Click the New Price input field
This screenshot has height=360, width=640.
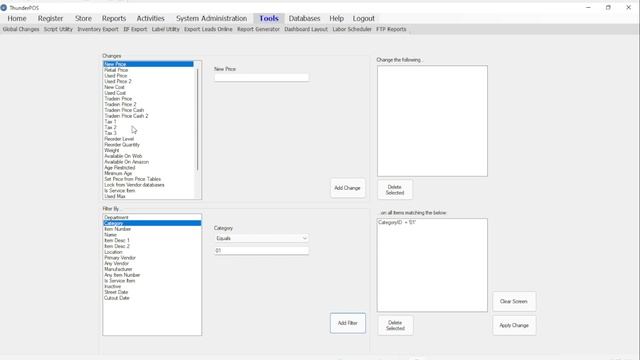click(x=262, y=77)
